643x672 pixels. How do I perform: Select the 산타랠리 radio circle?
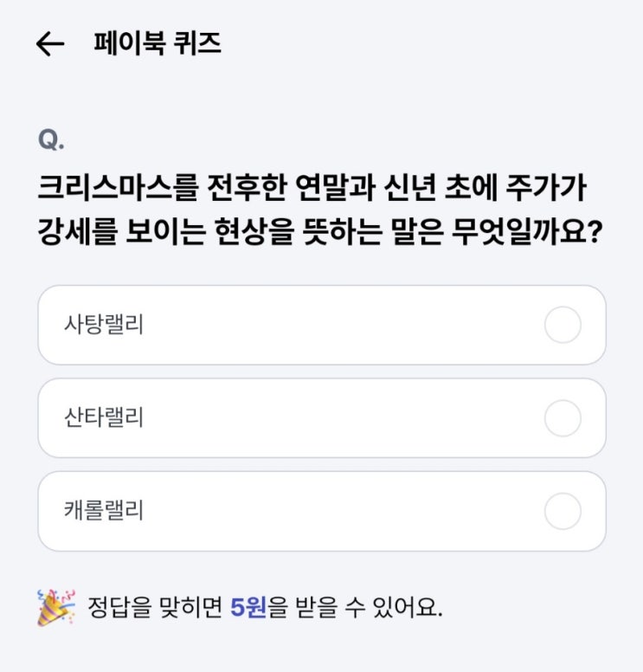563,418
